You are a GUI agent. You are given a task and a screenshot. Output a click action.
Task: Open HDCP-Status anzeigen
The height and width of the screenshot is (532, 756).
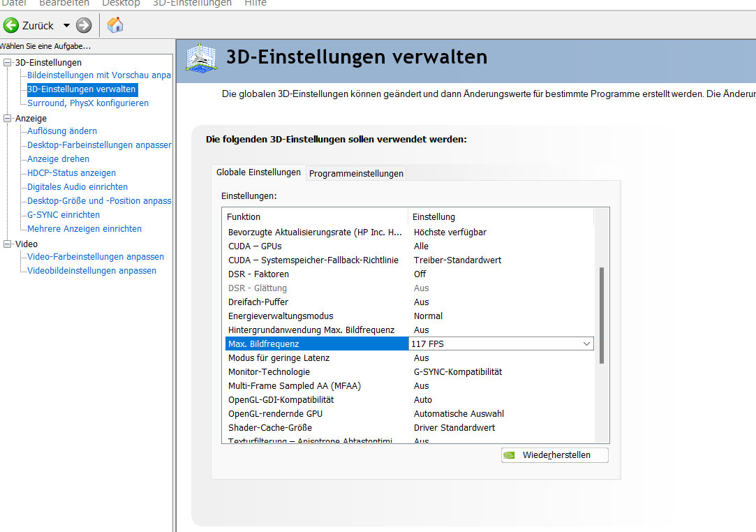pos(71,173)
